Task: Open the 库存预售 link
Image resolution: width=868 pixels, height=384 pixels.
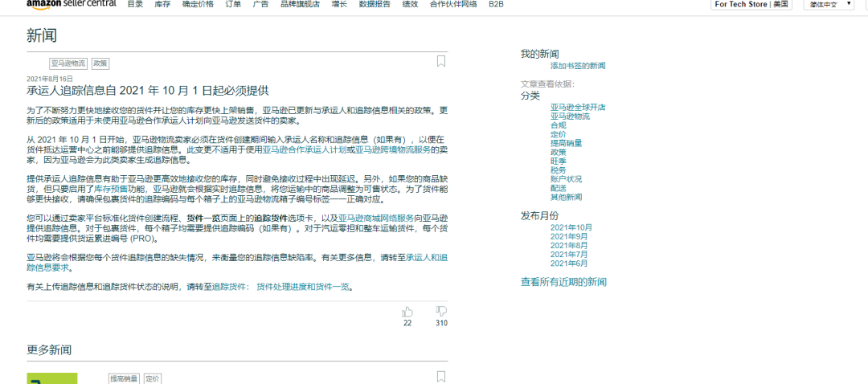Action: click(109, 190)
